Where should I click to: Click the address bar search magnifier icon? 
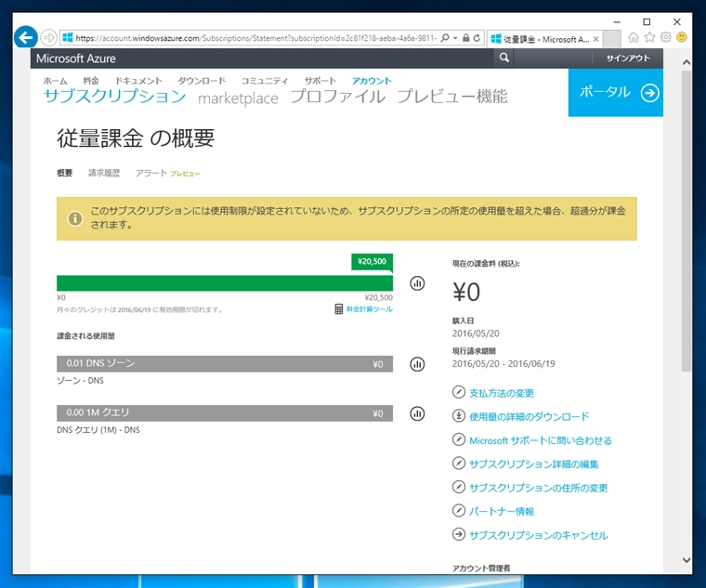tap(445, 38)
